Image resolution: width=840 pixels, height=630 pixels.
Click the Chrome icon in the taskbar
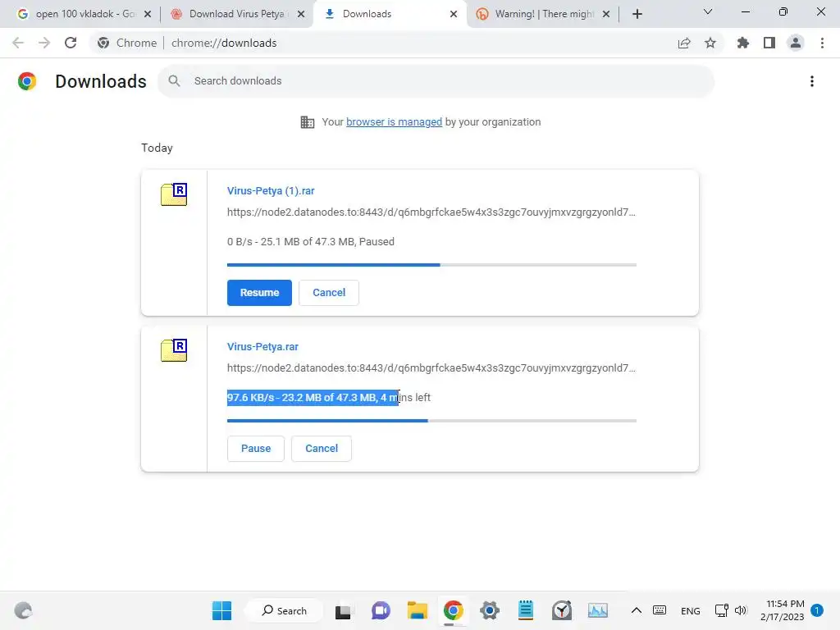pos(453,610)
